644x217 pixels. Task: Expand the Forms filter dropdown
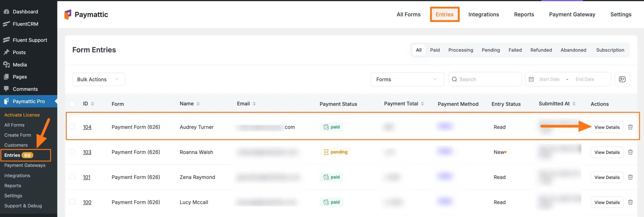point(407,79)
